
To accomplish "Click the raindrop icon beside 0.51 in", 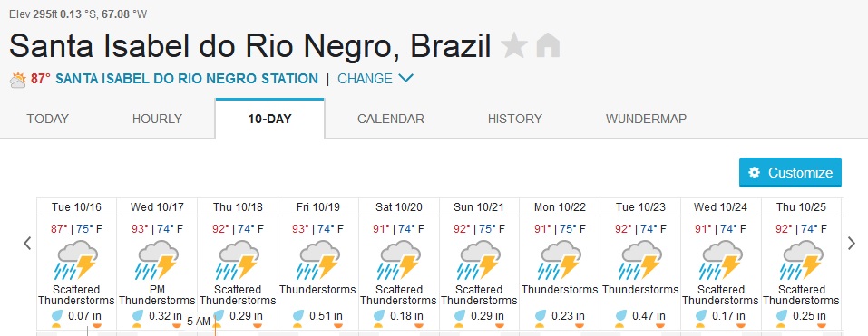I will (x=299, y=316).
